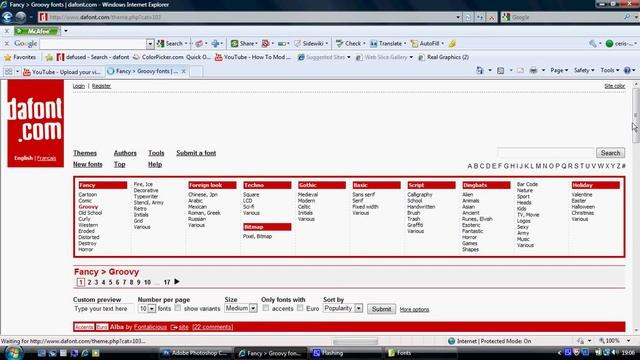
Task: Click the Google toolbar Share button
Action: tap(244, 43)
